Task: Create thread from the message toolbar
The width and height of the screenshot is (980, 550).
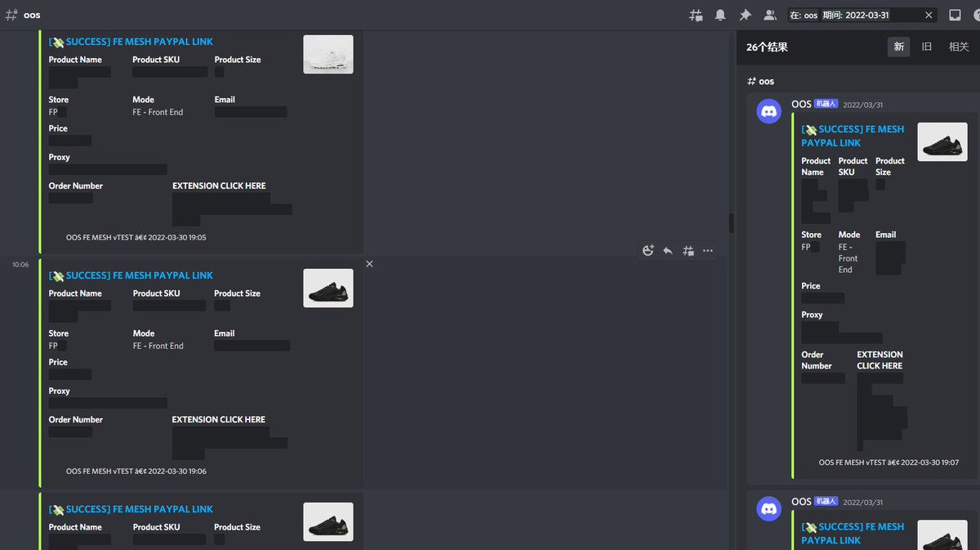Action: click(688, 251)
